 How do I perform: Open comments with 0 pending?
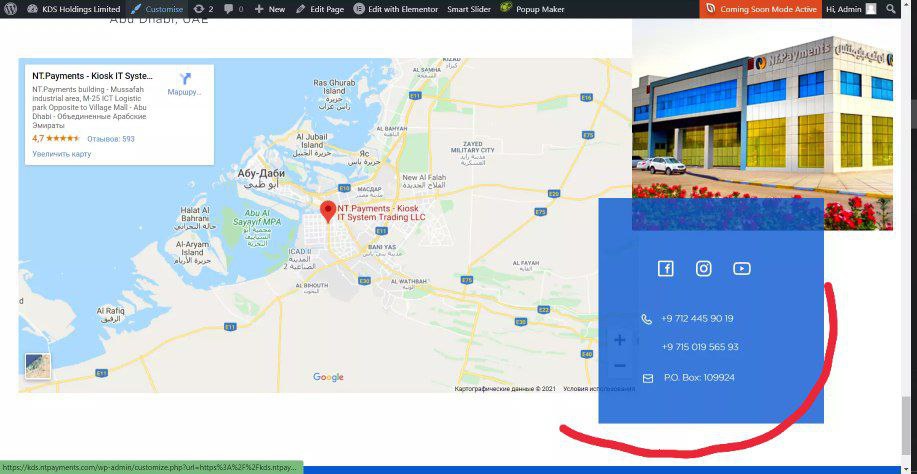coord(234,9)
